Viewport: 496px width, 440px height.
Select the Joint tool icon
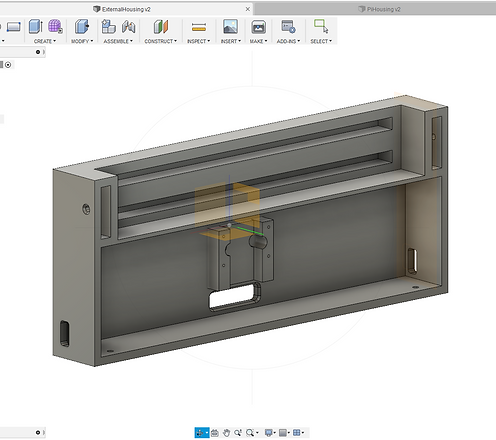tap(128, 27)
